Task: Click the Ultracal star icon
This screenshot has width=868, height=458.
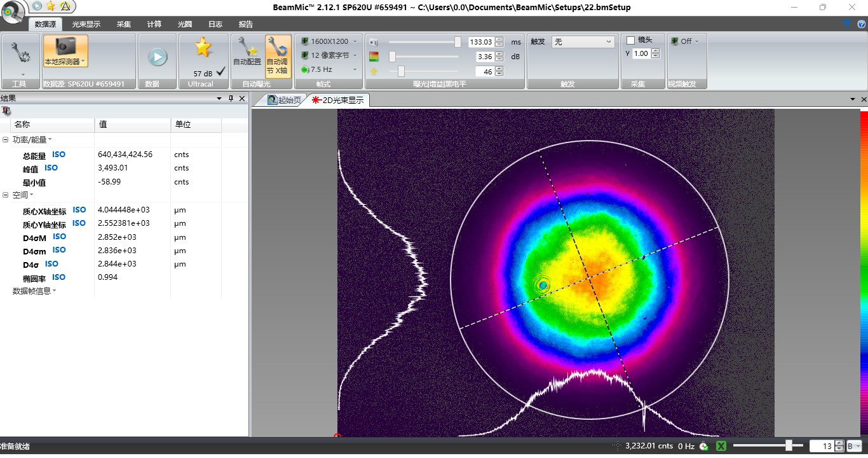Action: [x=203, y=48]
